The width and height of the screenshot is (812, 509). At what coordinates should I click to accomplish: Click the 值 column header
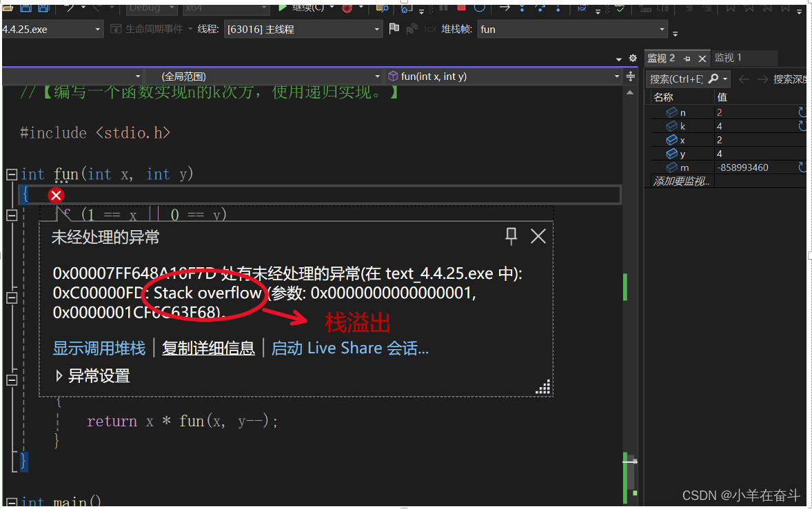722,97
